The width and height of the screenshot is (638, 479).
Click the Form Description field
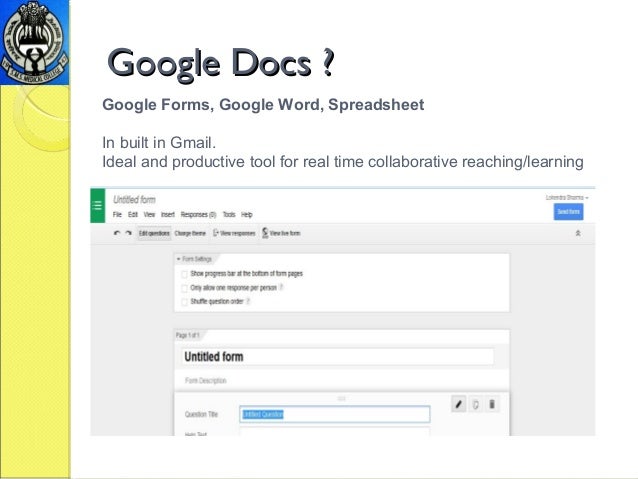tap(205, 381)
